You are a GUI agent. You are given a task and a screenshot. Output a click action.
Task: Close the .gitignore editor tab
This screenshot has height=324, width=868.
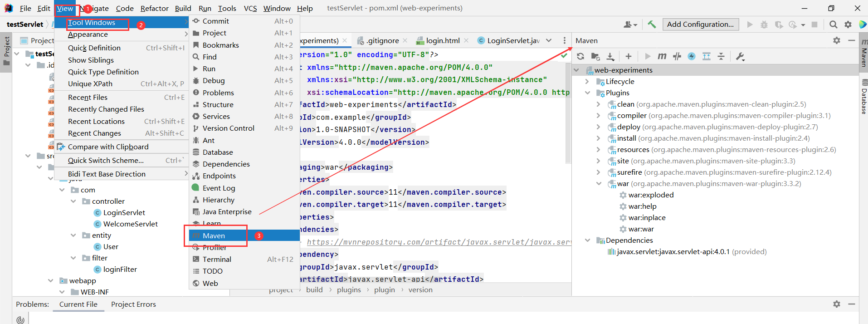[405, 40]
